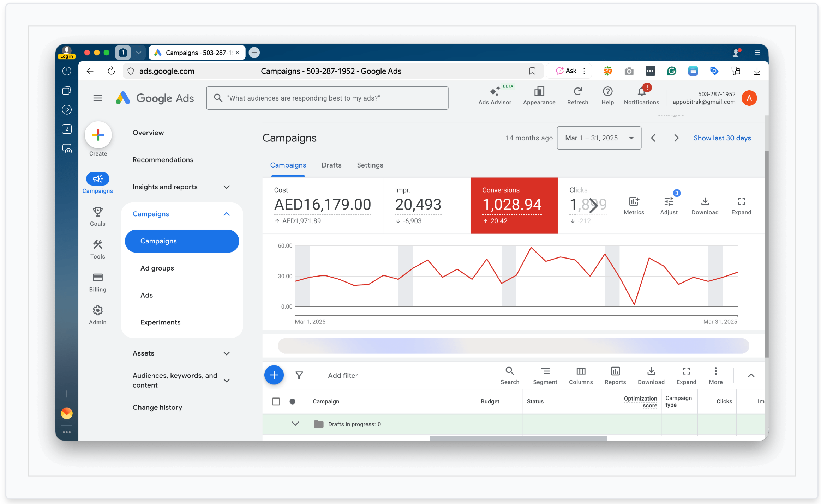This screenshot has height=504, width=821.
Task: Open the account avatar A
Action: [749, 98]
